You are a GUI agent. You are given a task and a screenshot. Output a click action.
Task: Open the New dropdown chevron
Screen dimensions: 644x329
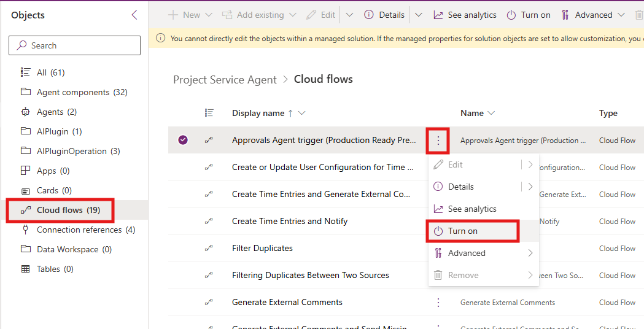[208, 15]
